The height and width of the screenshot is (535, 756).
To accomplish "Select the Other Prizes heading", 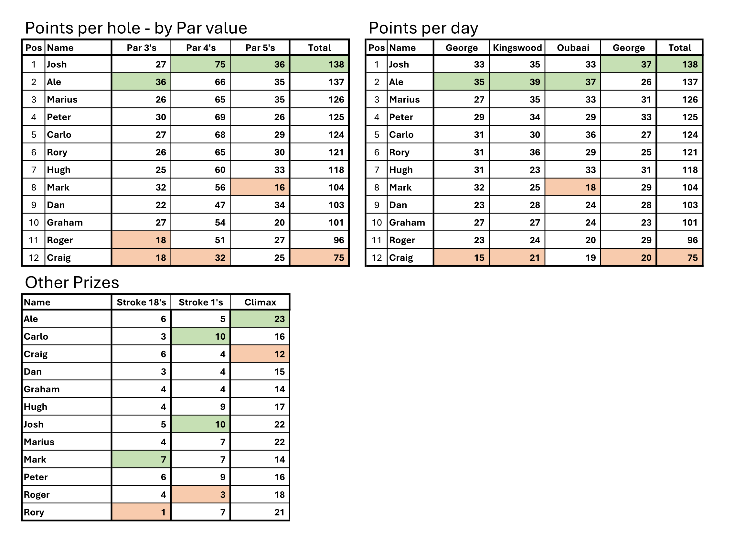I will (72, 282).
